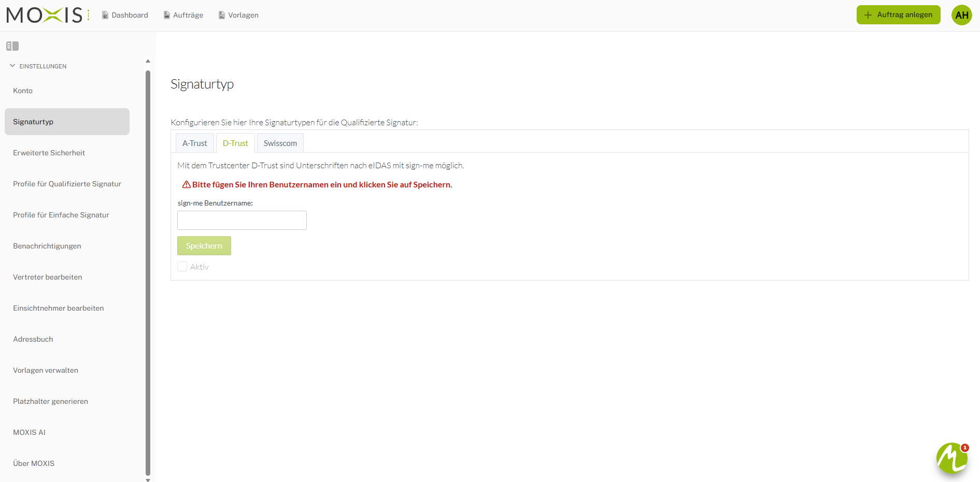The width and height of the screenshot is (980, 482).
Task: Click the sidebar scrollbar up arrow
Action: (148, 61)
